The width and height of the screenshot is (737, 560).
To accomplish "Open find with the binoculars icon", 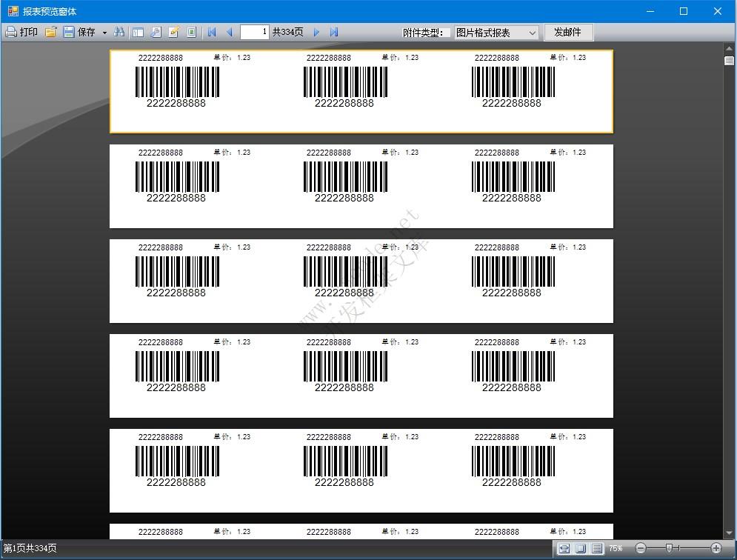I will pos(119,33).
